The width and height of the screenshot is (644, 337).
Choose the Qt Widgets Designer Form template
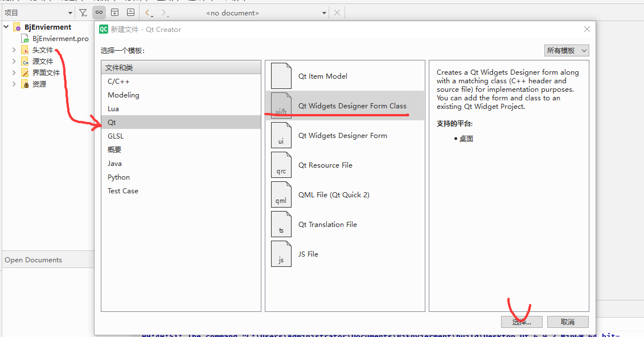[345, 135]
